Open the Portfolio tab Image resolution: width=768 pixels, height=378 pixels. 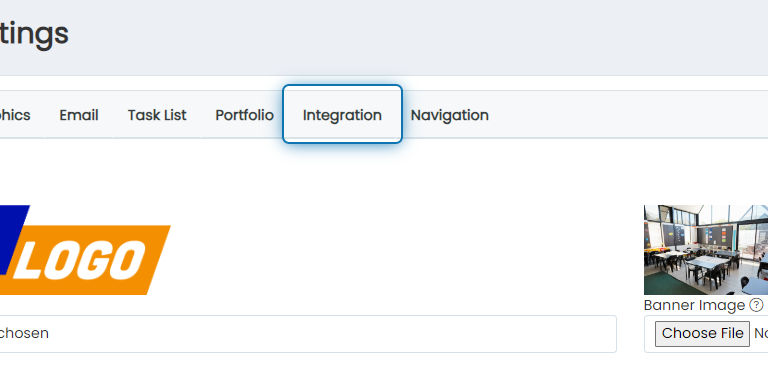pyautogui.click(x=244, y=115)
